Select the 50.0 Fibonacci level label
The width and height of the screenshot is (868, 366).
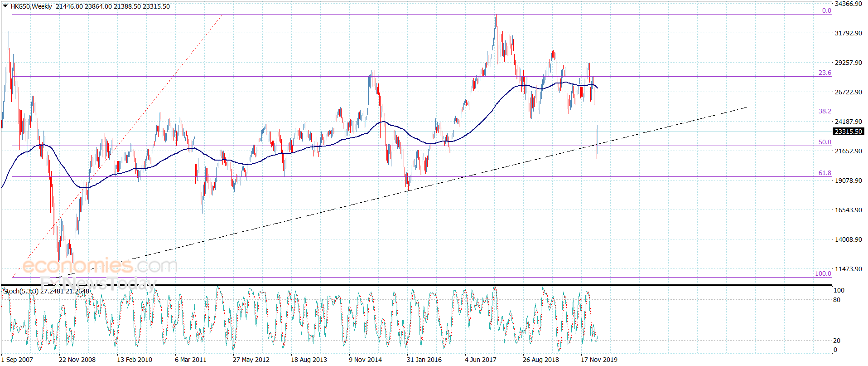pos(825,142)
